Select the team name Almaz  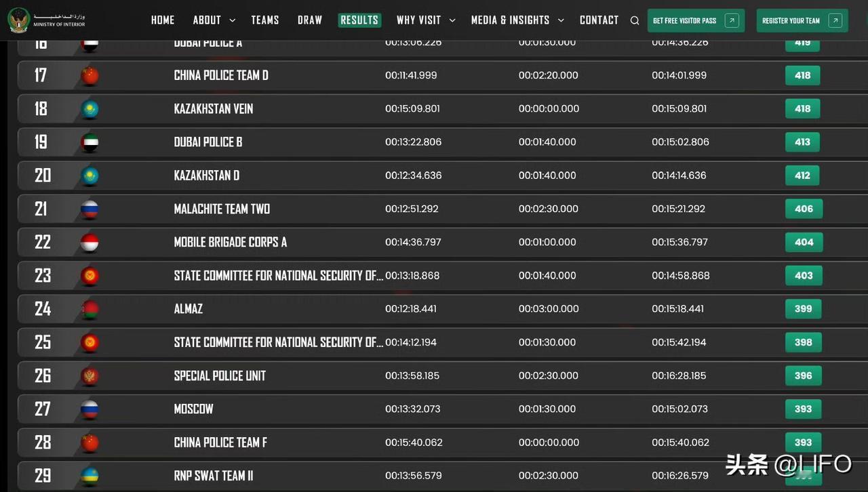[x=189, y=308]
